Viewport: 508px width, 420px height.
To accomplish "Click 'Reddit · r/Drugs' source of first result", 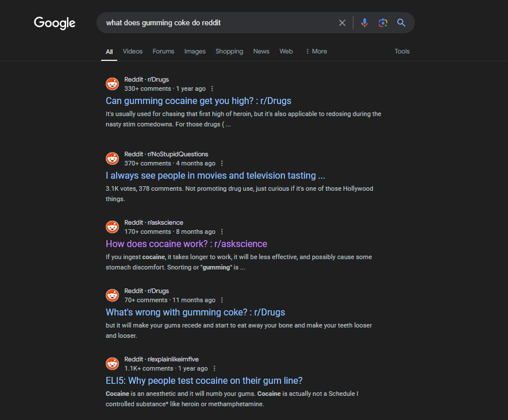I will point(147,80).
